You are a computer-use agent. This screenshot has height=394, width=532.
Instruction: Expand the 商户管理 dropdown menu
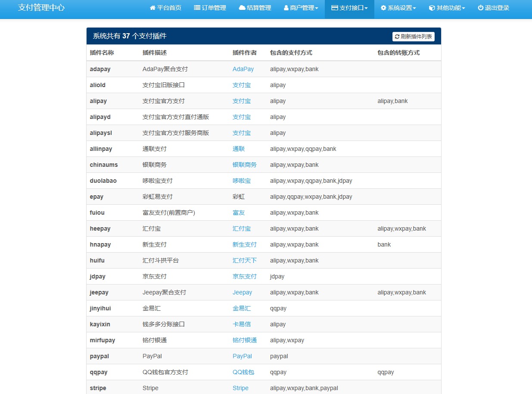(x=301, y=7)
